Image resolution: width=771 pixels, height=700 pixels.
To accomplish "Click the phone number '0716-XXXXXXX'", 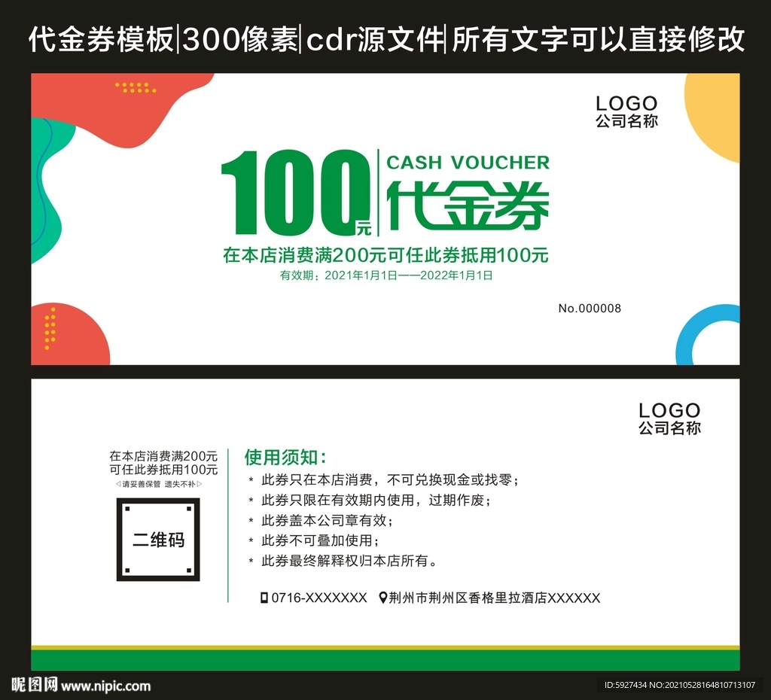I will coord(319,598).
